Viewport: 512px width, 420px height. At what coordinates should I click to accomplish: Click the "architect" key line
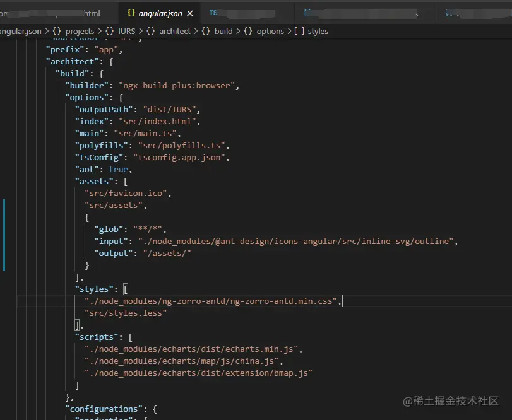80,62
